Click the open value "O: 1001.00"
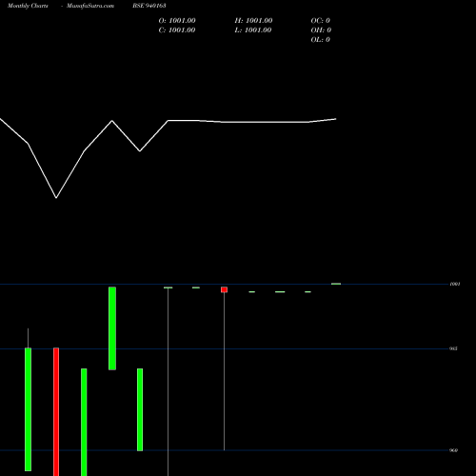The width and height of the screenshot is (476, 476). click(x=177, y=21)
